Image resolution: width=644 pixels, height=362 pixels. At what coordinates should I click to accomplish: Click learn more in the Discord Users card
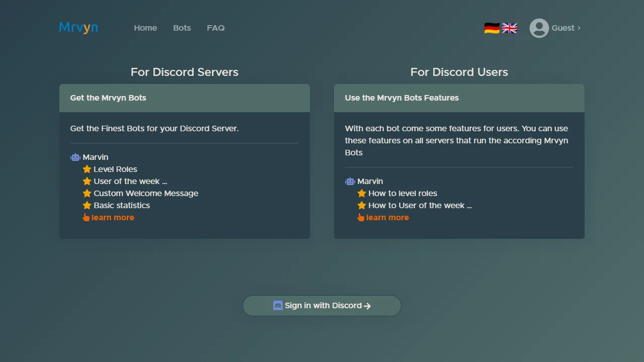pos(387,217)
